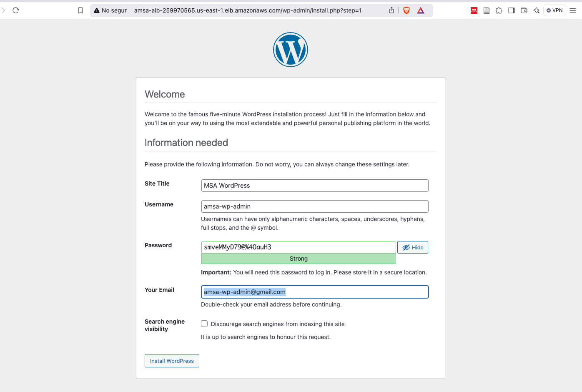Open the Brave Shields lion icon
This screenshot has height=392, width=582.
tap(406, 10)
